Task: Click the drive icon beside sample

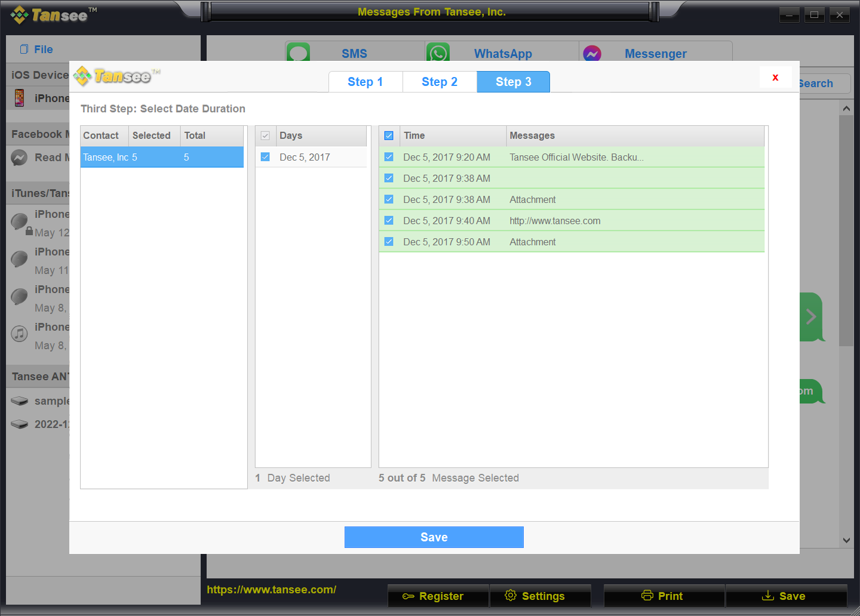Action: [19, 401]
